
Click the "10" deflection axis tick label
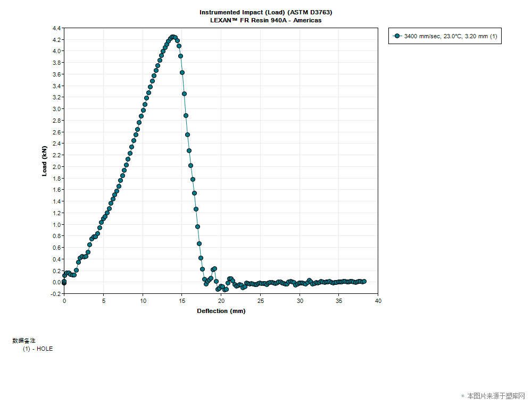tap(143, 301)
